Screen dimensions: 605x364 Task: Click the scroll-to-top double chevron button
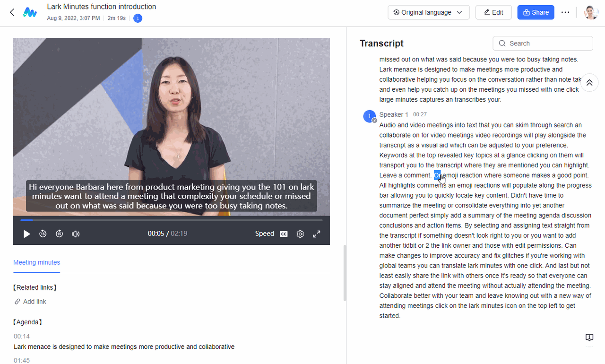click(589, 82)
